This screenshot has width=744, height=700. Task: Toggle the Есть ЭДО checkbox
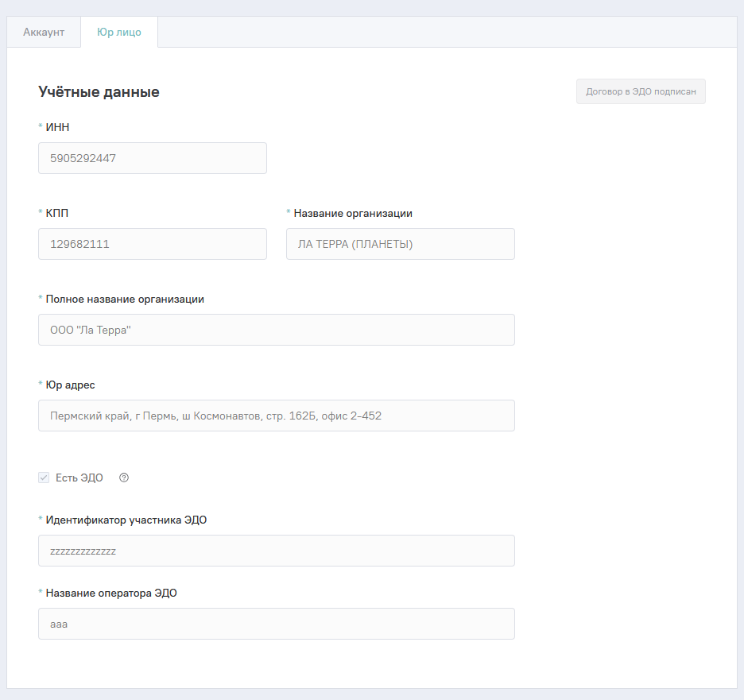tap(44, 478)
